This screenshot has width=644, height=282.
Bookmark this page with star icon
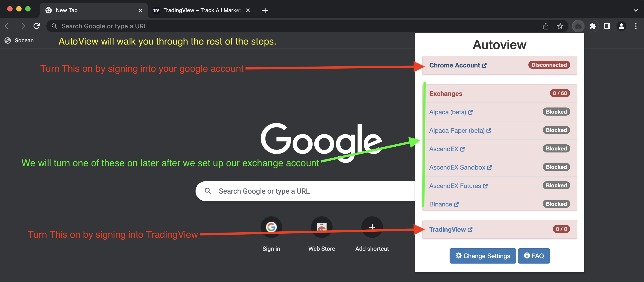pyautogui.click(x=560, y=26)
